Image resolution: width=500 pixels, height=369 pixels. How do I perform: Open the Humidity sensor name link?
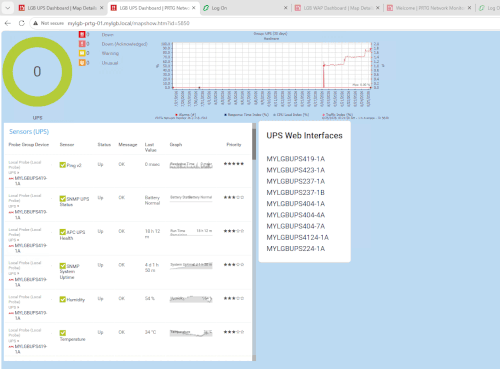coord(76,300)
